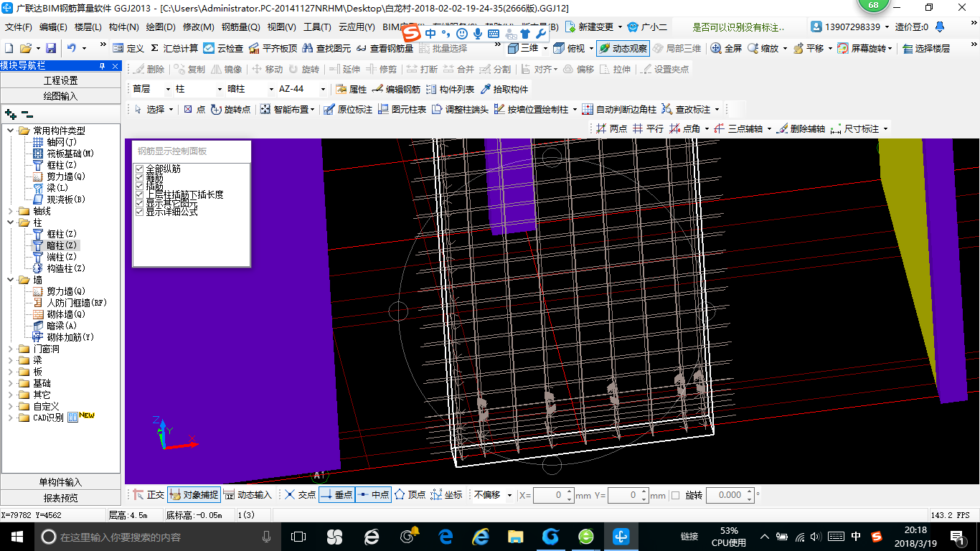This screenshot has height=551, width=980.
Task: Run 汇总计算 summary calculation
Action: 174,48
